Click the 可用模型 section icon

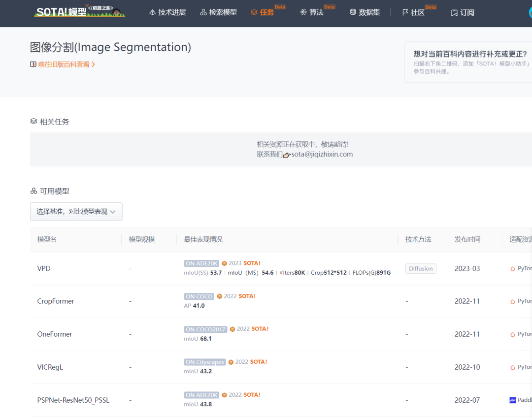click(33, 191)
